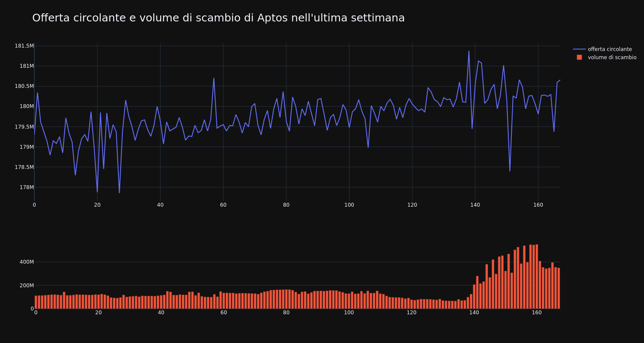Viewport: 644px width, 343px height.
Task: Click the 200M label on volume chart
Action: [26, 285]
